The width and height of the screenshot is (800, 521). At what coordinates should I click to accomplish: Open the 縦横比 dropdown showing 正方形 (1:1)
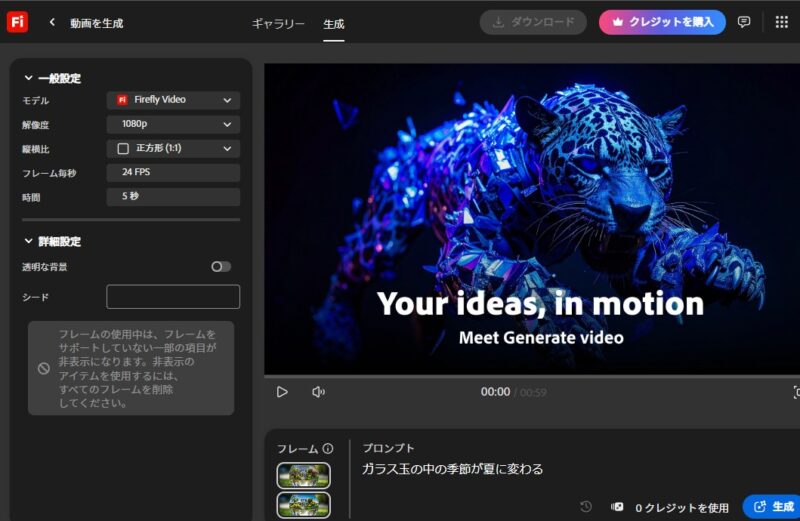pyautogui.click(x=173, y=148)
